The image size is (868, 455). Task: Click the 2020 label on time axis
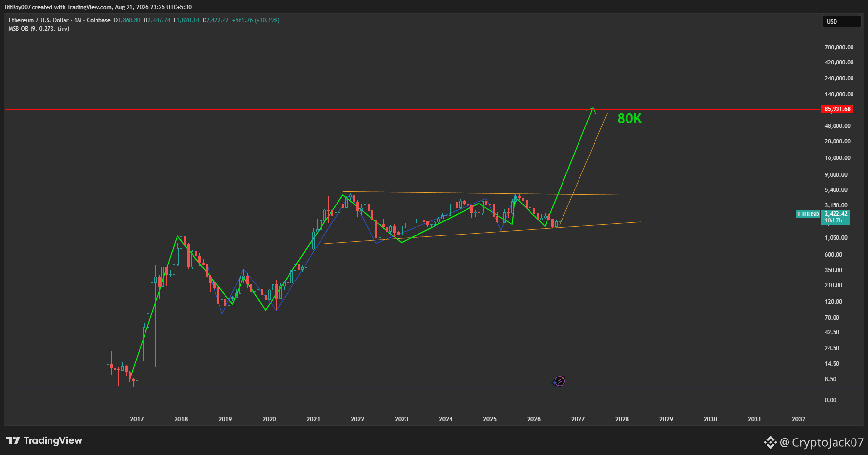coord(269,419)
